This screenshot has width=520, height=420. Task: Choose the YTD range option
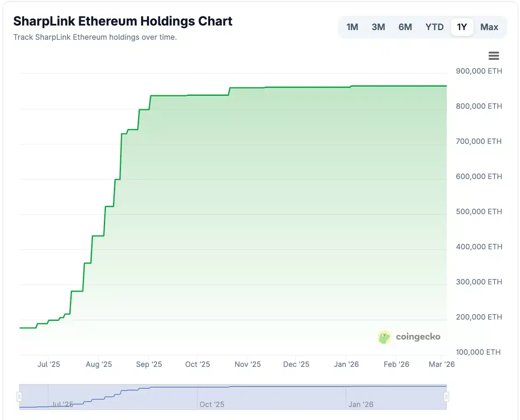tap(434, 27)
